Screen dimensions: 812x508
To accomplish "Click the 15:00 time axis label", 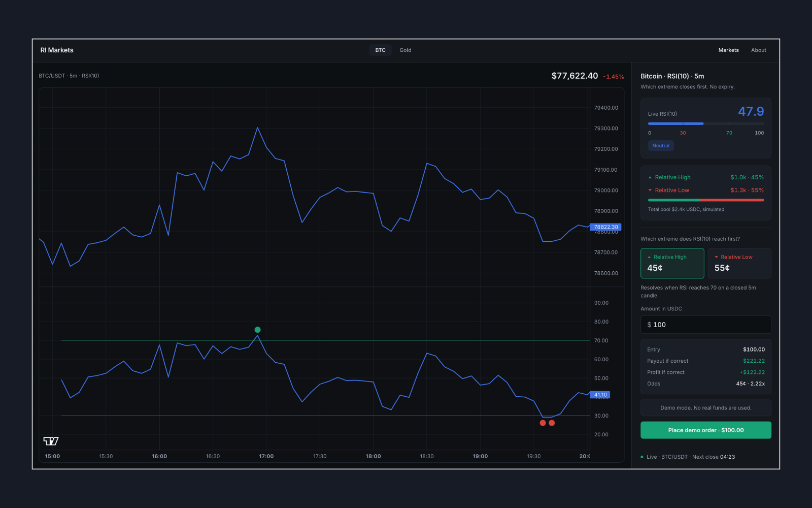I will [x=52, y=456].
